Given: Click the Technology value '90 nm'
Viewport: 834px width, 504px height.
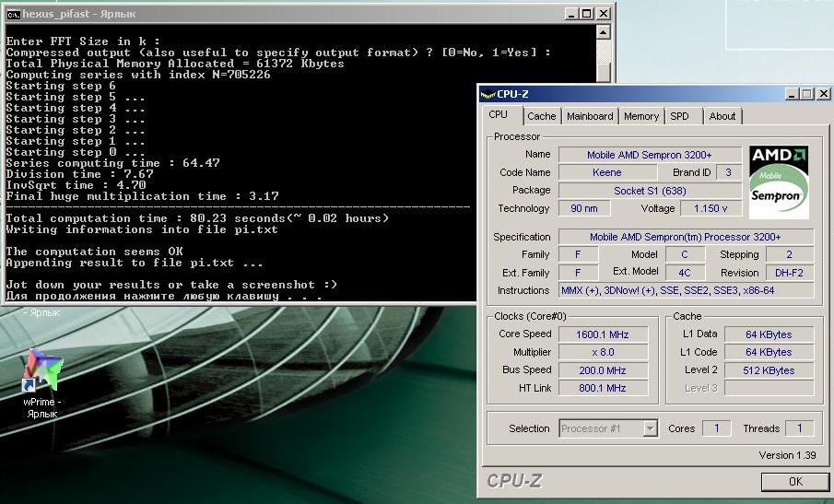Looking at the screenshot, I should pos(584,208).
